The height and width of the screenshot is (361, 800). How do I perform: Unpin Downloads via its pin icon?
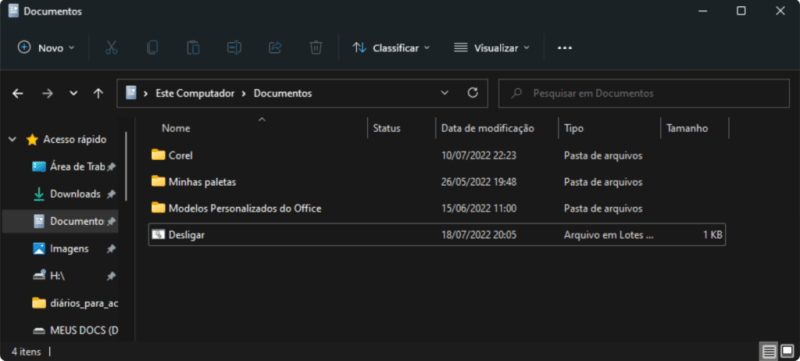coord(111,194)
